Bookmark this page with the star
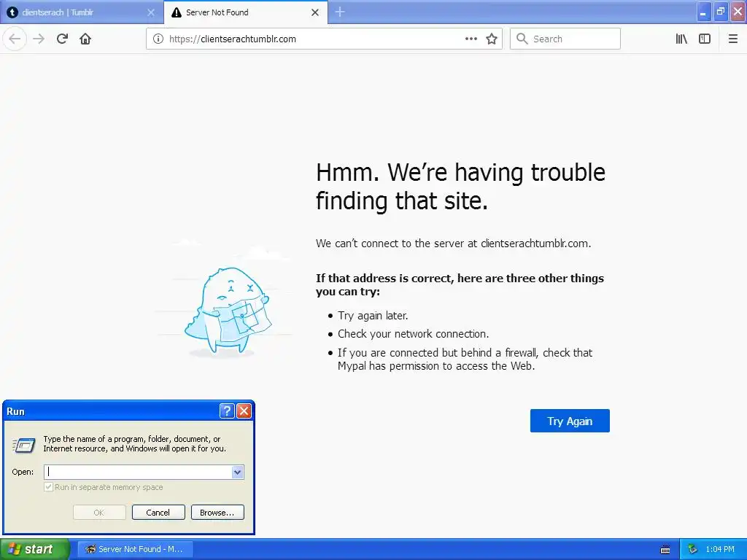747x560 pixels. coord(492,39)
